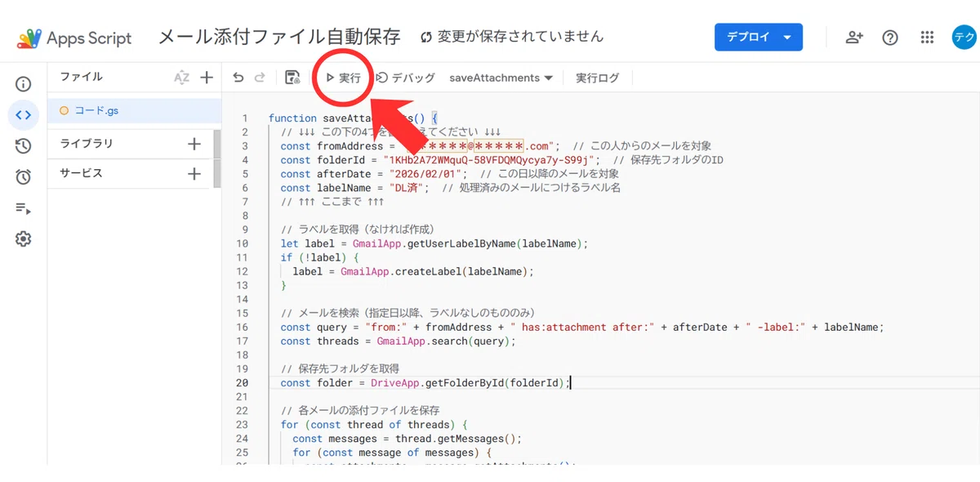This screenshot has height=482, width=980.
Task: Start debugging with デバッグ button
Action: [405, 78]
